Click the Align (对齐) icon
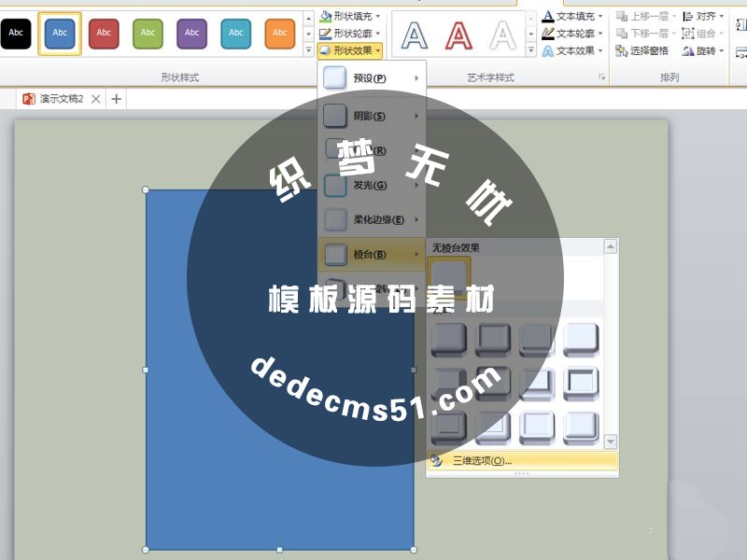The width and height of the screenshot is (747, 560). (689, 15)
